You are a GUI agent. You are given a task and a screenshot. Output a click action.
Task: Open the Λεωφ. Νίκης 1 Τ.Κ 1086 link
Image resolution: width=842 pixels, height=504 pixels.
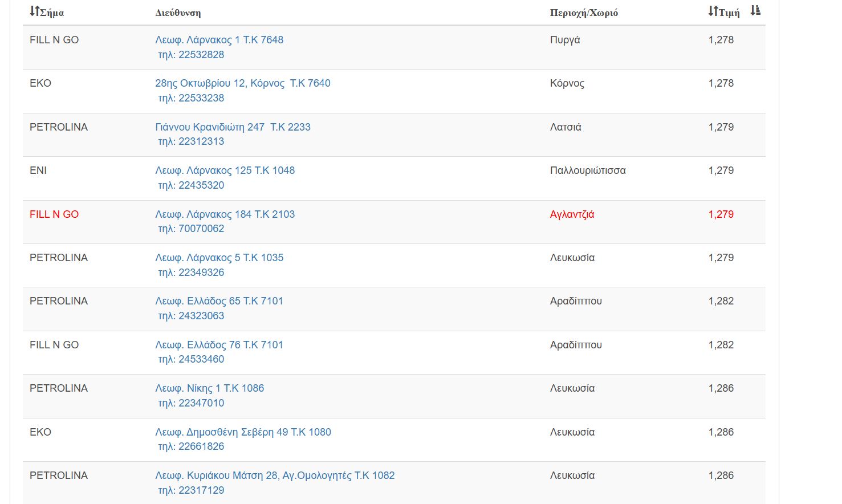tap(209, 388)
